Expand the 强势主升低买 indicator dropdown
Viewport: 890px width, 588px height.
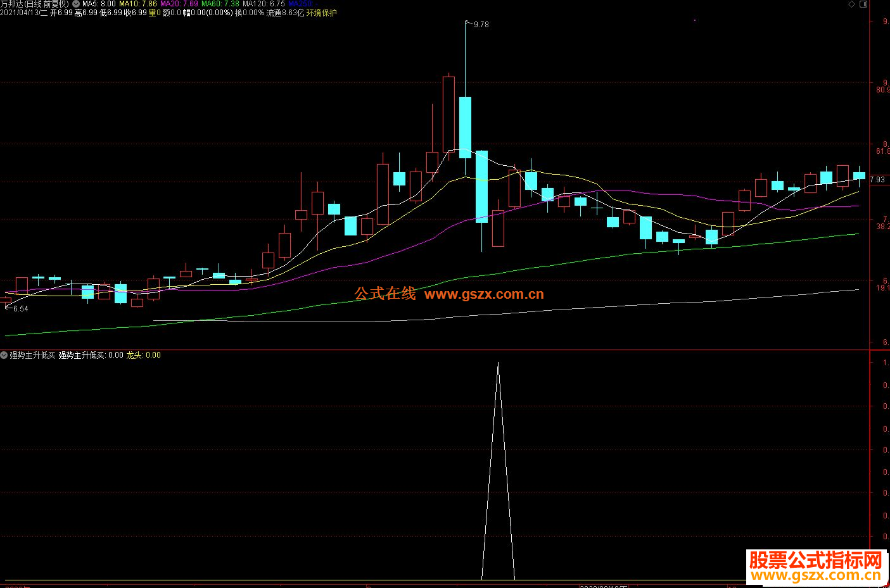point(4,355)
